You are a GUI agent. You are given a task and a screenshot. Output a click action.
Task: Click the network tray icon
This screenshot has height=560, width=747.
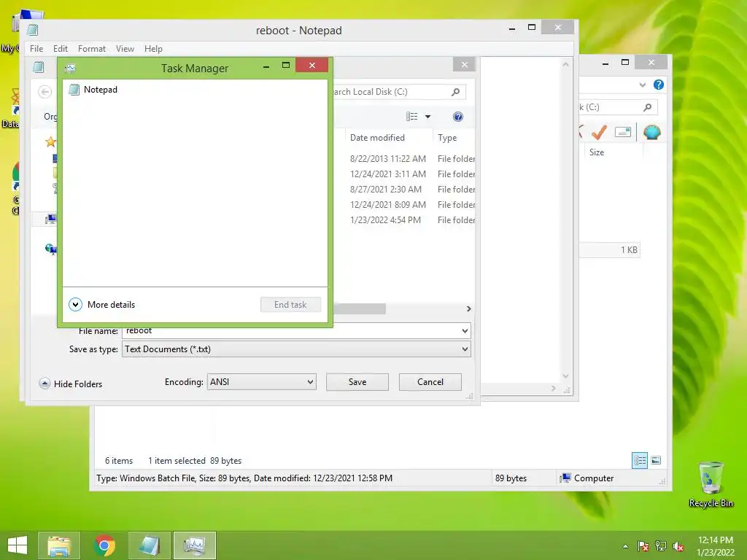pos(661,546)
